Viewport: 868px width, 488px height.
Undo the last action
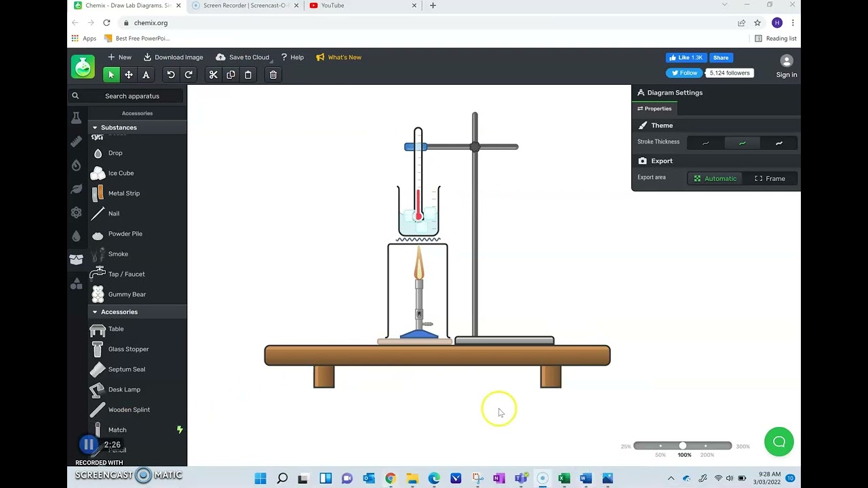171,75
